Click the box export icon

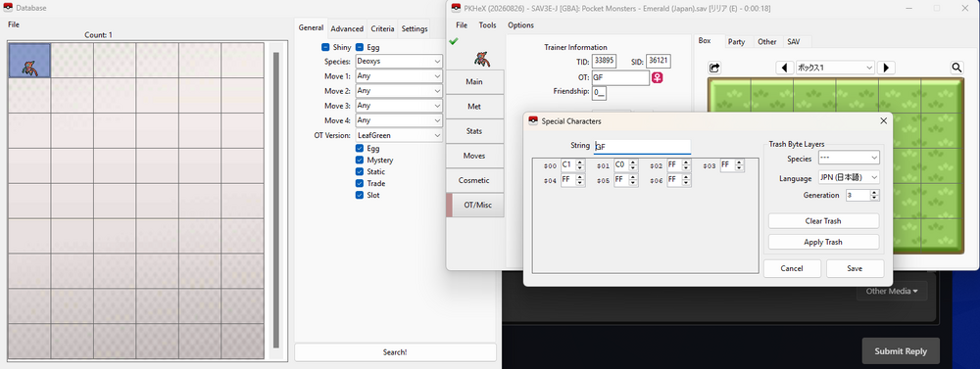pos(715,68)
